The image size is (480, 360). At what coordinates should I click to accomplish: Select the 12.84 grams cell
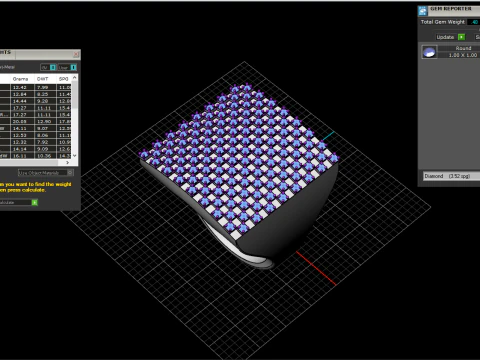[22, 94]
